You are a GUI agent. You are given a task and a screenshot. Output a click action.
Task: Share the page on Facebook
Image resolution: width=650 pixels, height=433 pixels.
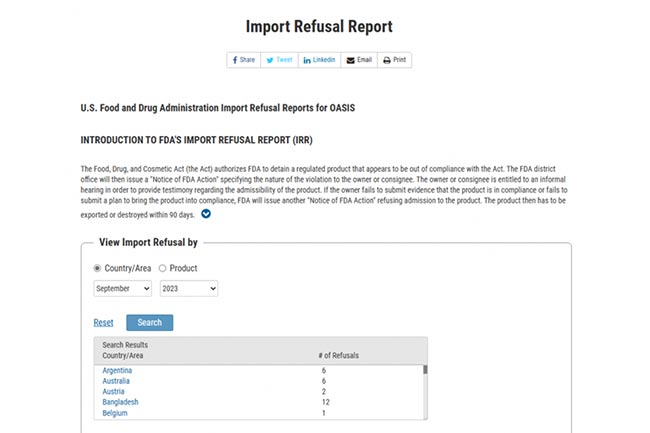click(x=244, y=60)
